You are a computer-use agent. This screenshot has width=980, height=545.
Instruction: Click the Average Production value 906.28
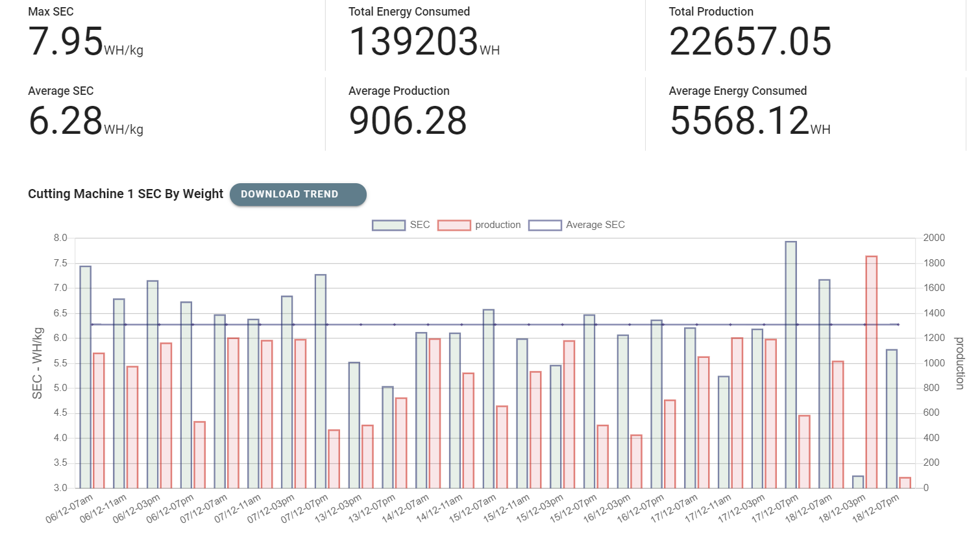coord(408,121)
